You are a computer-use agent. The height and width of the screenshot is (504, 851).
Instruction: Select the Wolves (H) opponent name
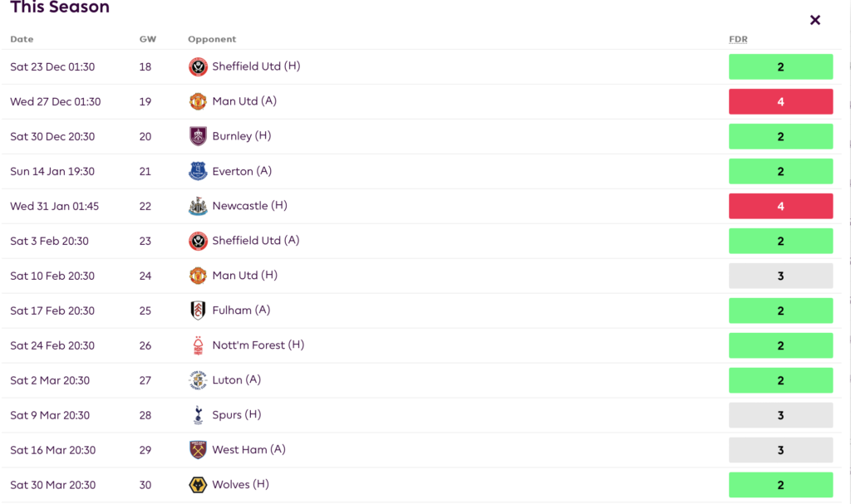click(242, 485)
